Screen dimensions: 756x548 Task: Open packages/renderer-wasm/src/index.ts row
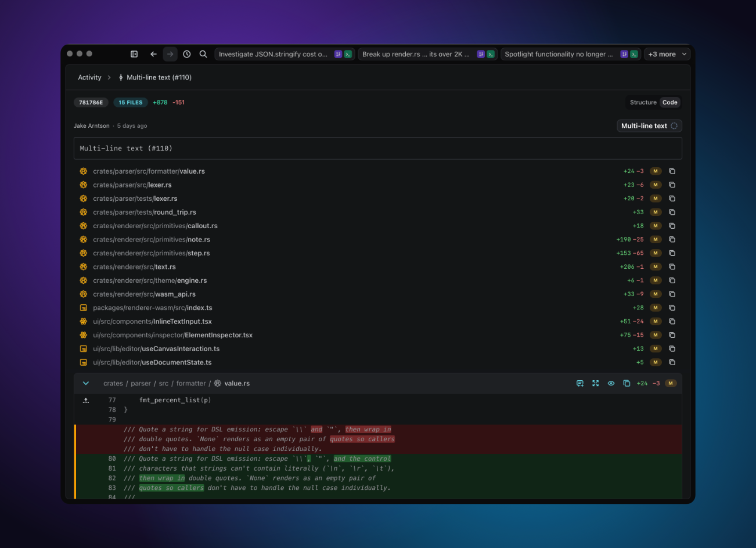(x=377, y=308)
